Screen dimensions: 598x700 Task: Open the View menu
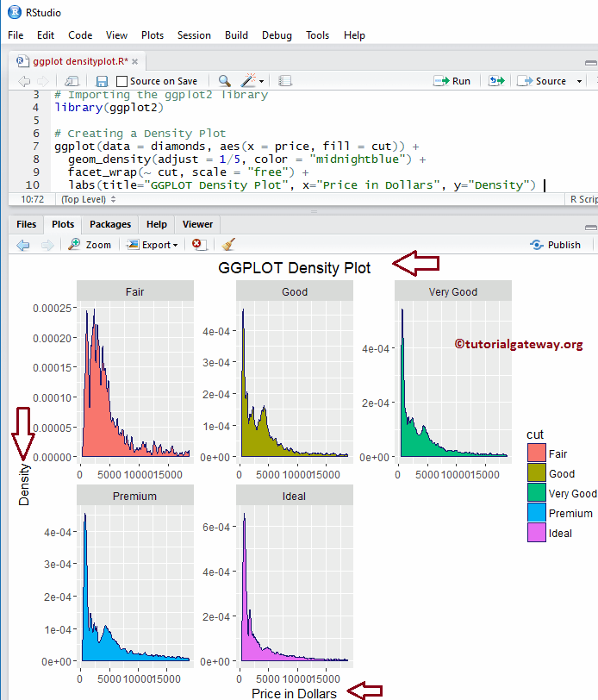coord(116,35)
